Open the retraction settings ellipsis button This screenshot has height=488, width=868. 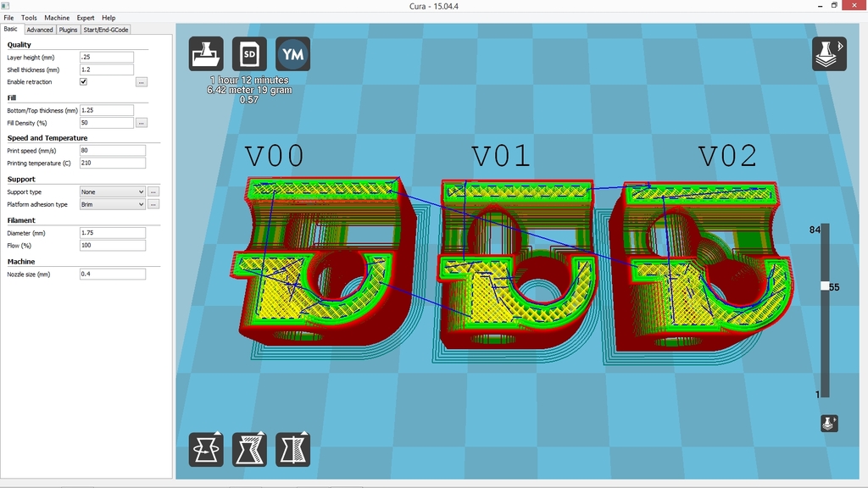pos(142,81)
